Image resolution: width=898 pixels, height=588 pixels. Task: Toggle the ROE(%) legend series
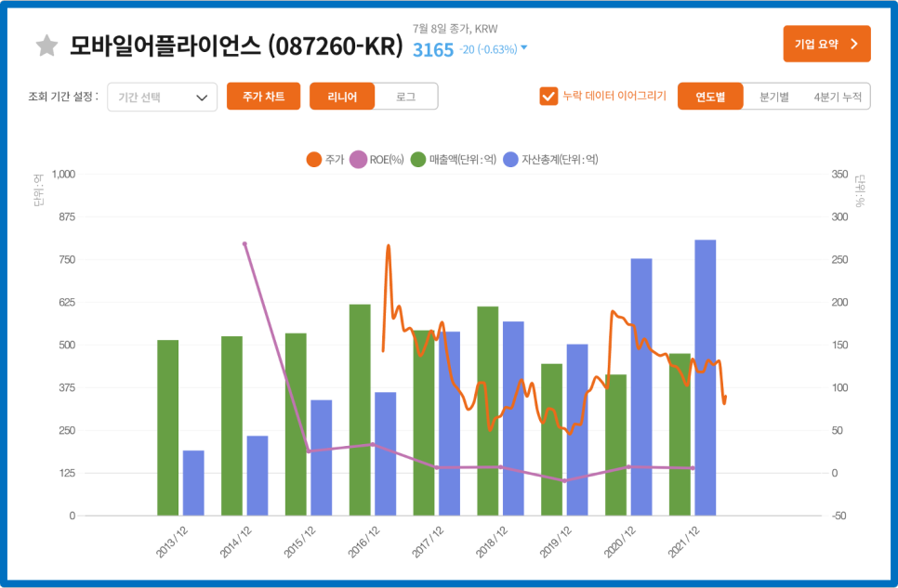pos(376,159)
